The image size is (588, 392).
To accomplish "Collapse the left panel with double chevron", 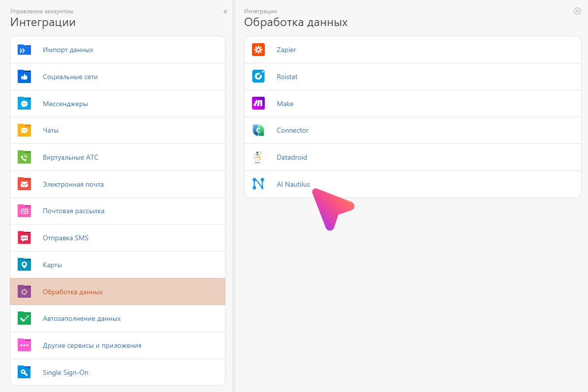I will coord(225,11).
